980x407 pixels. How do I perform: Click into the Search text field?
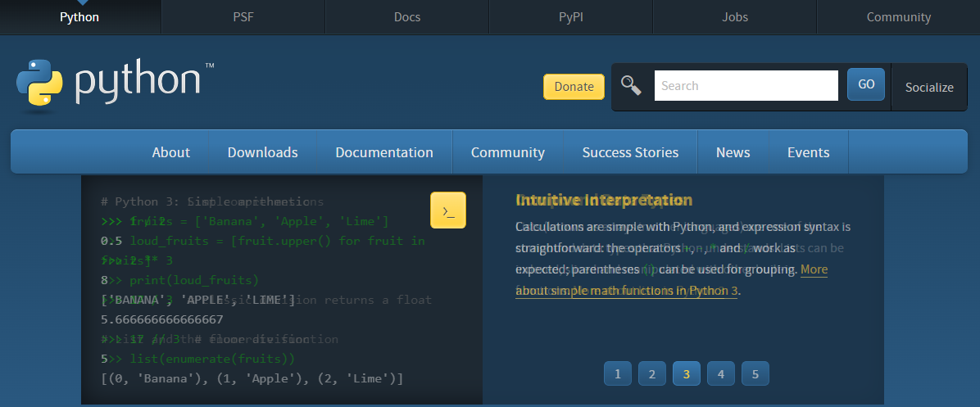coord(746,85)
